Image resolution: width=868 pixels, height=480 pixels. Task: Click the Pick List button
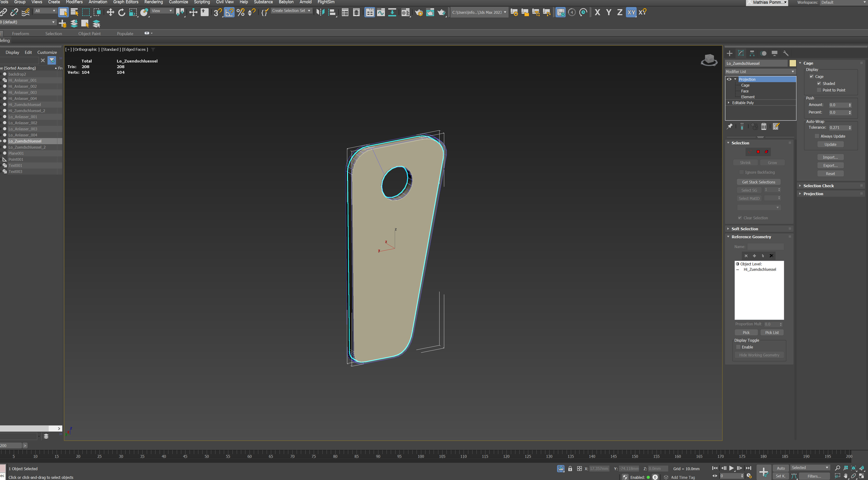[772, 333]
